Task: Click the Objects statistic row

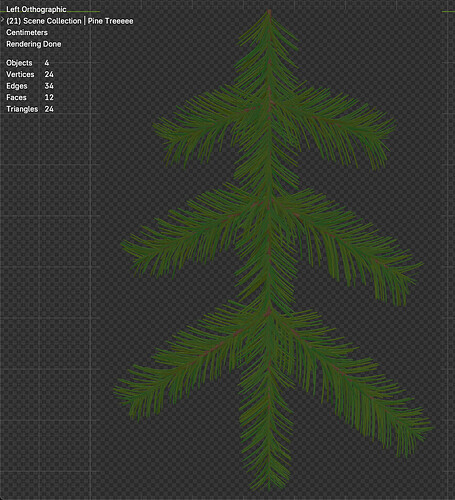Action: point(28,63)
